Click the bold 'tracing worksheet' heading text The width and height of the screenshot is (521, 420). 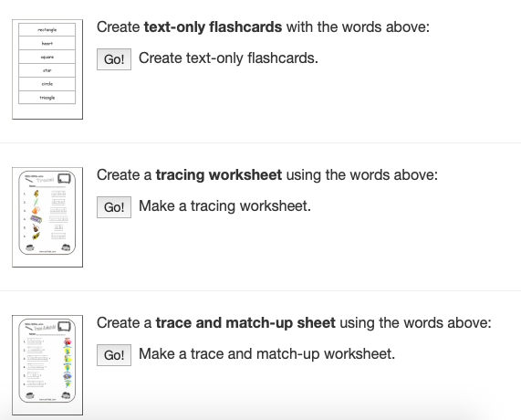pos(219,175)
